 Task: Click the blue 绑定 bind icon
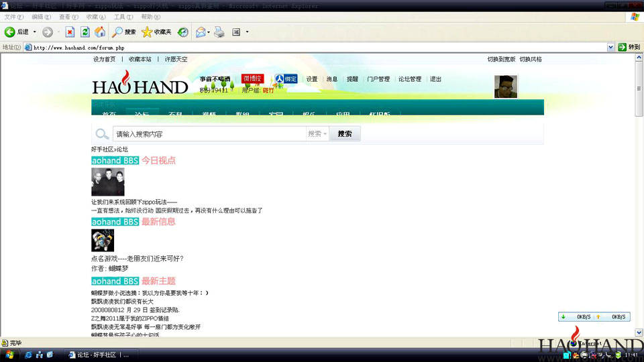click(286, 79)
